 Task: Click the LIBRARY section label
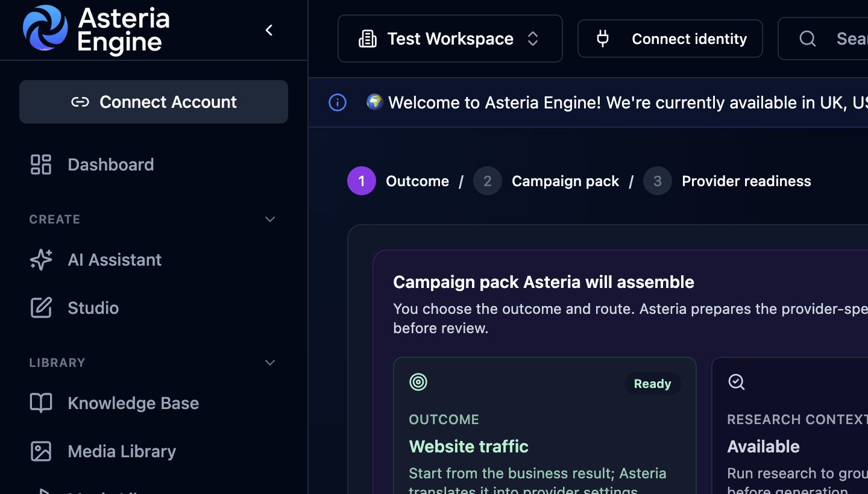(57, 363)
